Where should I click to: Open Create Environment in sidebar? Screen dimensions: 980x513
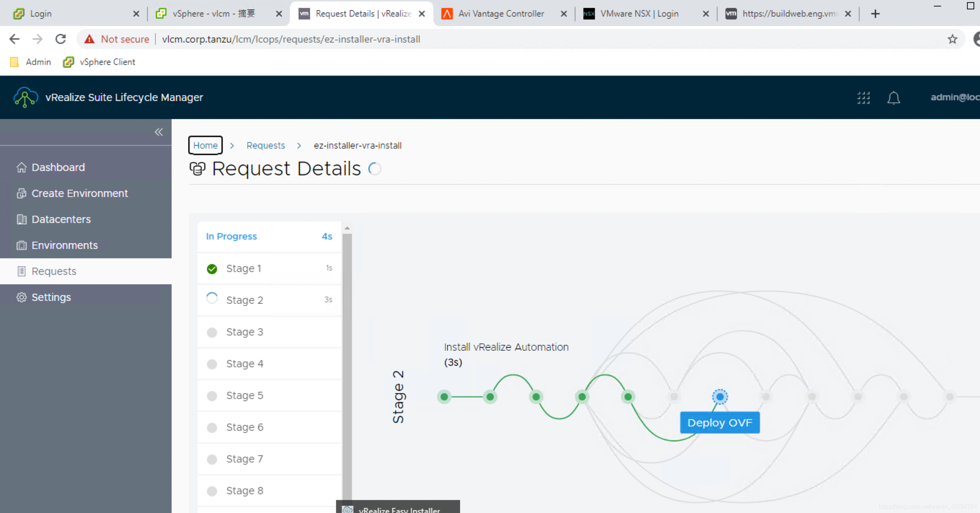pyautogui.click(x=80, y=193)
